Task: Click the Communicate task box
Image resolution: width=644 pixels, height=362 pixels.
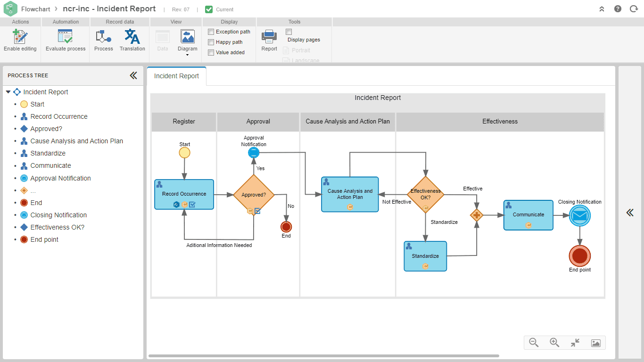Action: click(x=528, y=215)
